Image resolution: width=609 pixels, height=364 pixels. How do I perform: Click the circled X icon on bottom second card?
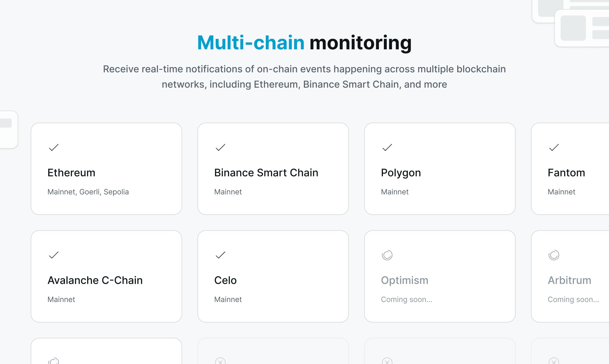coord(220,361)
